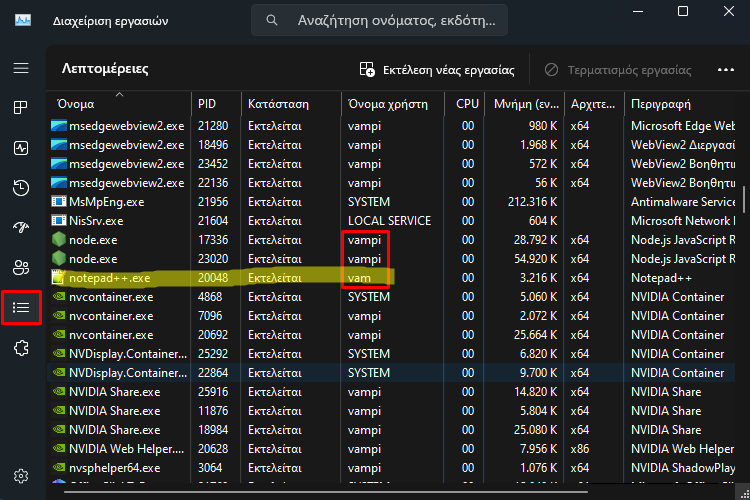This screenshot has height=500, width=750.
Task: Click the Λεπτομέρειες page heading
Action: pos(105,69)
